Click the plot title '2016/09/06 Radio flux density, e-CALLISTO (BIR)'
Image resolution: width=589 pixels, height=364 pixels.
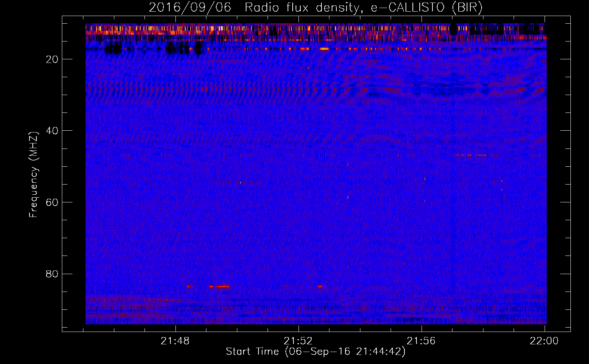(316, 8)
